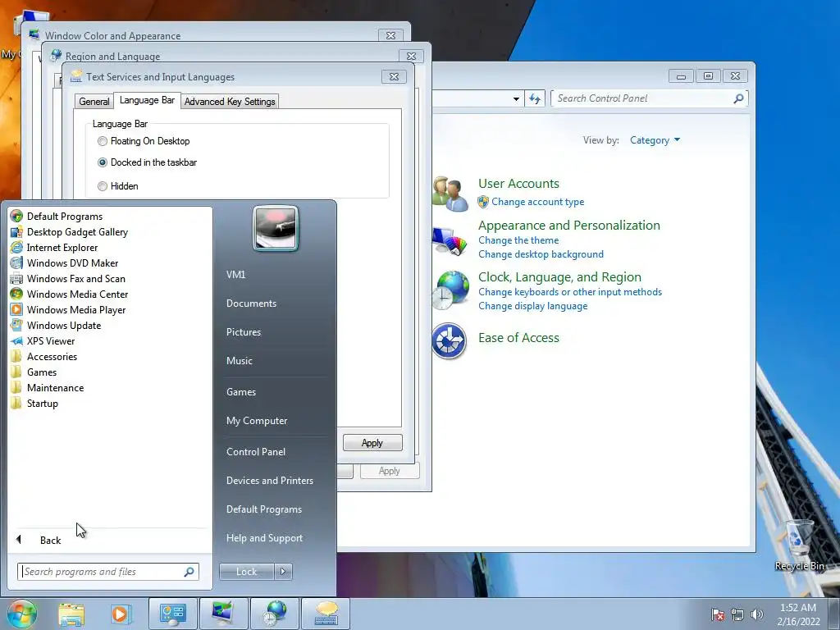The image size is (840, 630).
Task: Open Default Programs icon in programs list
Action: (x=16, y=217)
